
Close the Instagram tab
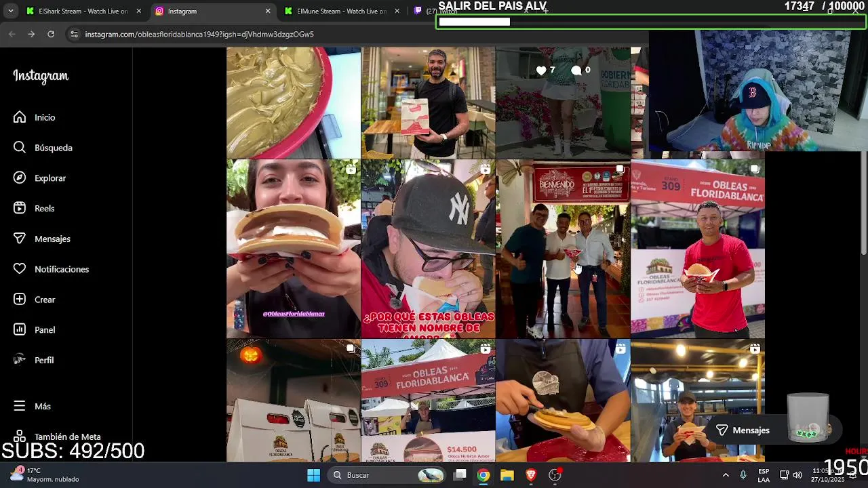268,11
